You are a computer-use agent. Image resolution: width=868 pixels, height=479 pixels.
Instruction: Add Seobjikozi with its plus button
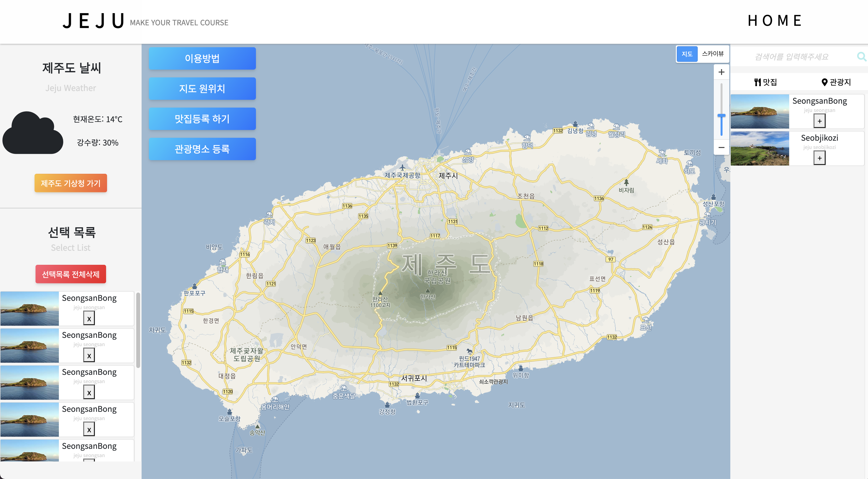819,158
